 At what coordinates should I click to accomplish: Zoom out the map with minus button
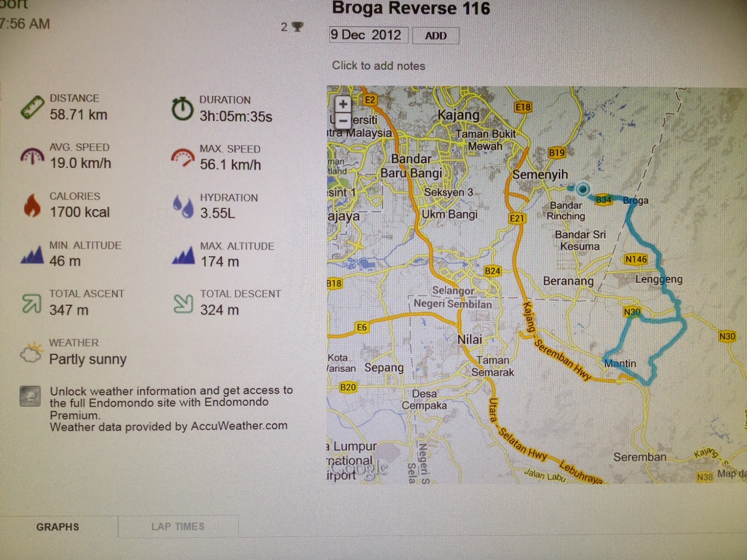(x=343, y=121)
